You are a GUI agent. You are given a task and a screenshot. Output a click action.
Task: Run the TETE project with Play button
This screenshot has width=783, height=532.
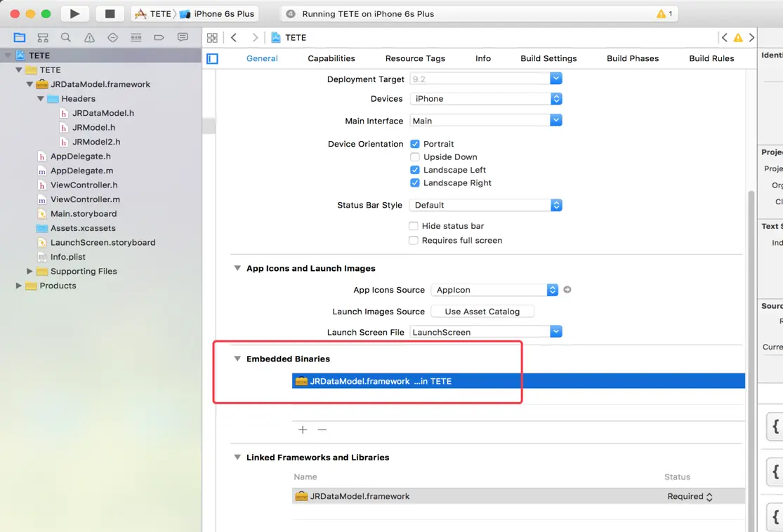click(x=74, y=13)
